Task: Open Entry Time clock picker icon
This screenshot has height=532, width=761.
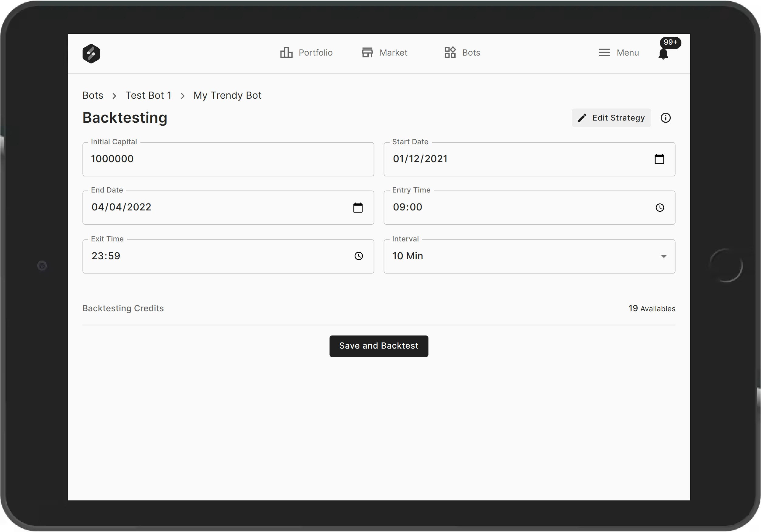Action: (660, 208)
